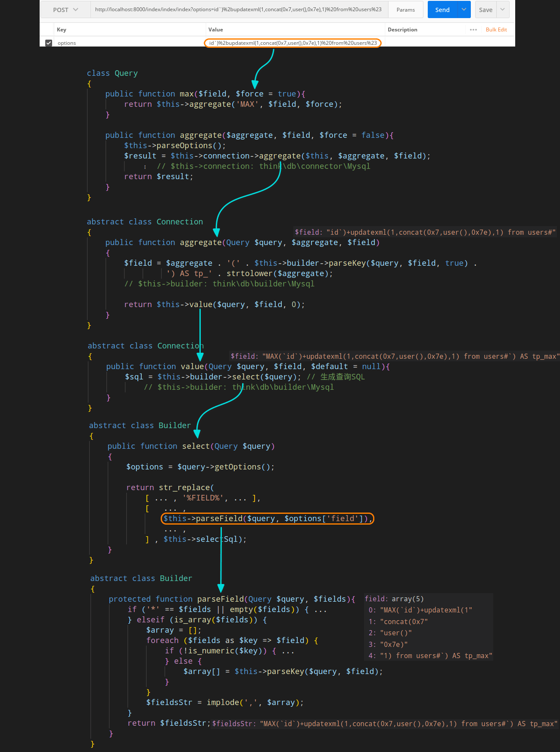This screenshot has width=560, height=752.
Task: Click the 'return str_replace(' line
Action: click(x=170, y=488)
